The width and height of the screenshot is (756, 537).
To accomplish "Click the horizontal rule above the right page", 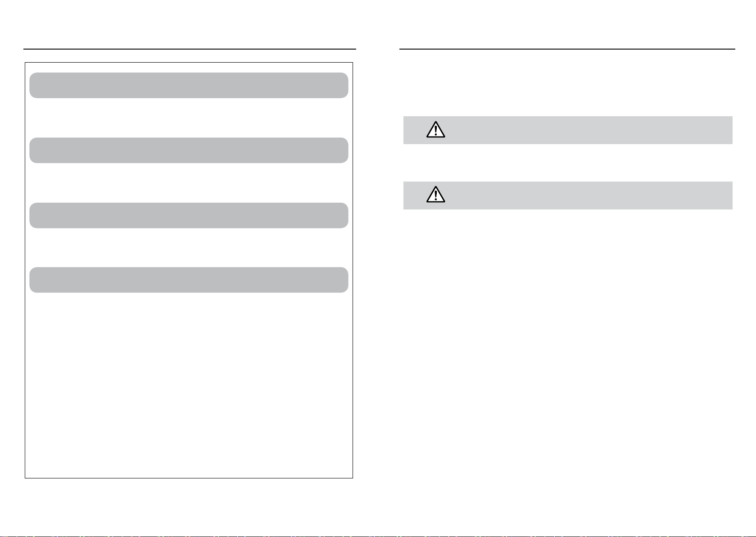I will pyautogui.click(x=567, y=49).
